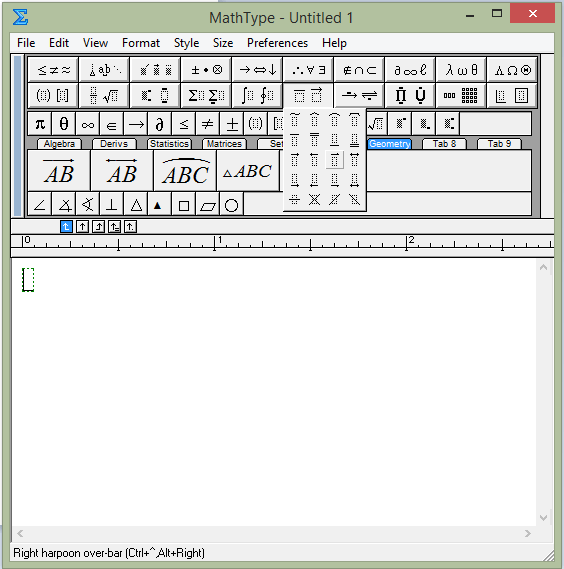The height and width of the screenshot is (569, 564).
Task: Insert single over-bar template
Action: (295, 140)
